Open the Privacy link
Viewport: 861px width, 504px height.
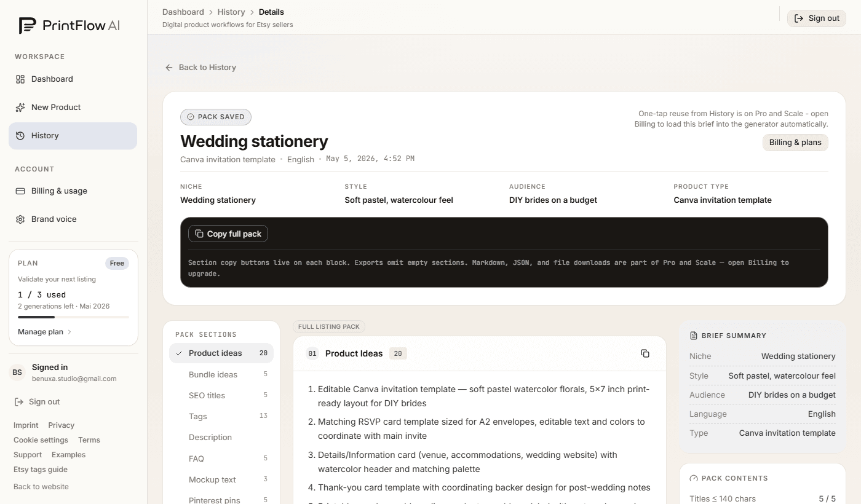pyautogui.click(x=61, y=425)
